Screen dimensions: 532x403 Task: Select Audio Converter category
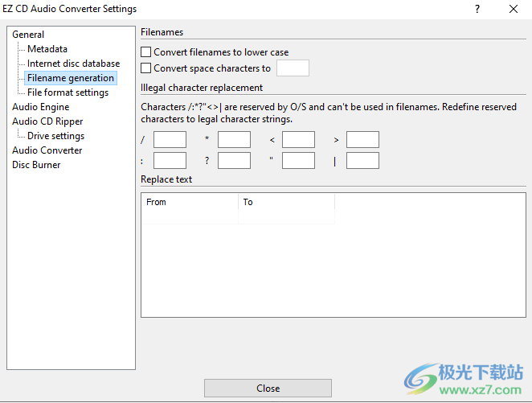click(47, 150)
